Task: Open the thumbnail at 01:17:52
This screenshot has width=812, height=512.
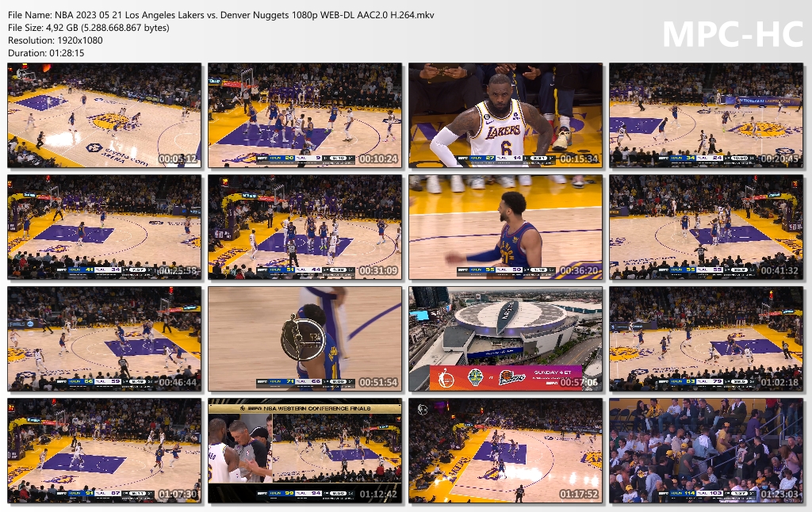Action: (x=505, y=450)
